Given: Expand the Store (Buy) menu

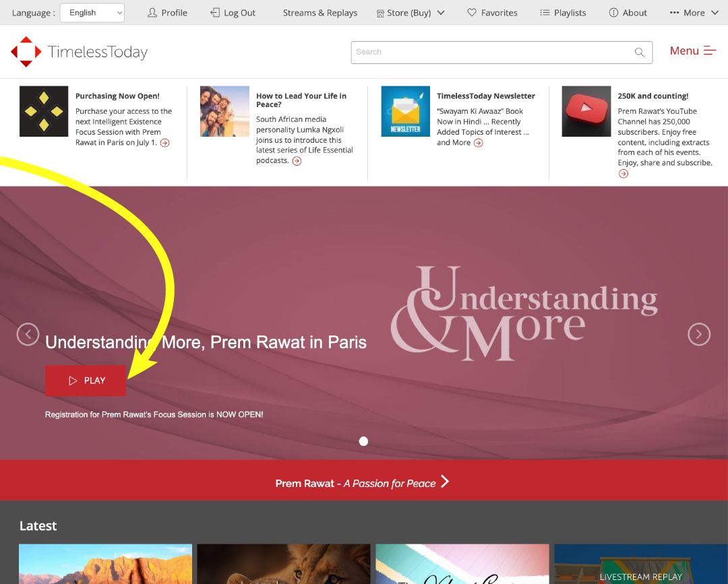Looking at the screenshot, I should tap(411, 13).
